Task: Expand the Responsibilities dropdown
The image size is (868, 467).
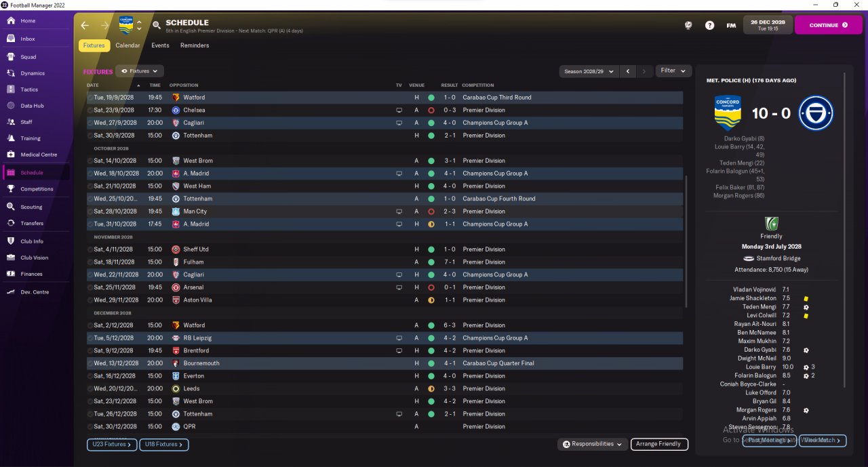Action: coord(592,444)
